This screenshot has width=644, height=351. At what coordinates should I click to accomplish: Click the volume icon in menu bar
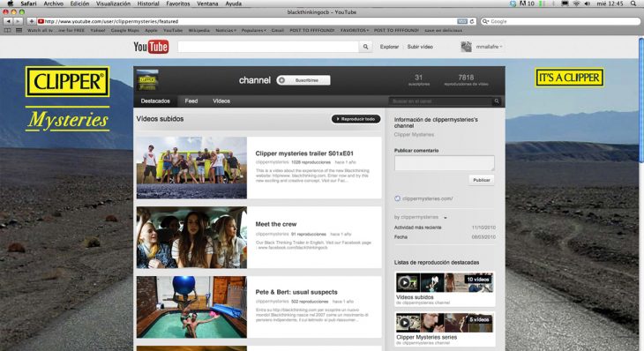pyautogui.click(x=588, y=4)
